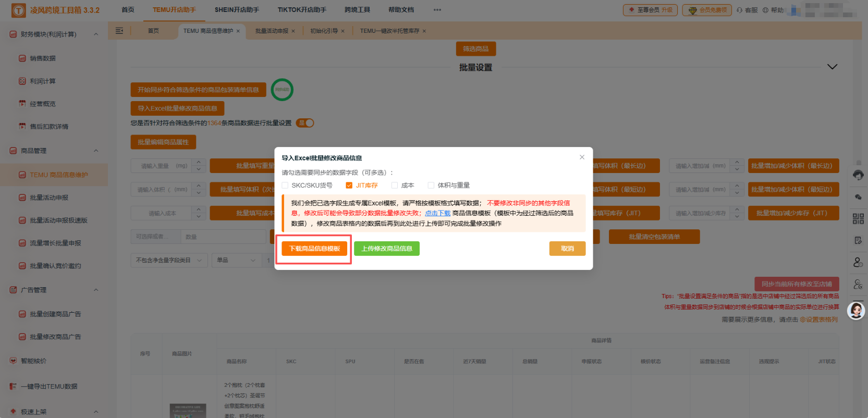Click the green sync progress circle
This screenshot has width=868, height=418.
(282, 90)
